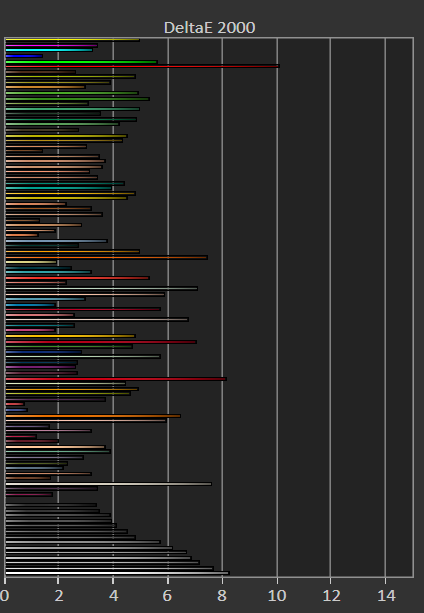Image resolution: width=424 pixels, height=613 pixels.
Task: Click the axis label 10
Action: [277, 596]
